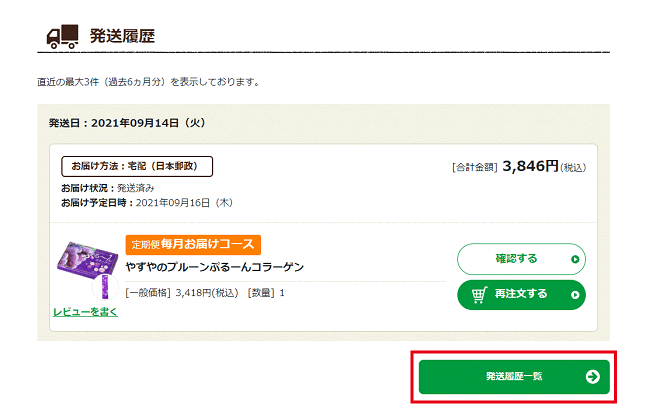
Task: Click the total amount 3,846円
Action: point(530,166)
